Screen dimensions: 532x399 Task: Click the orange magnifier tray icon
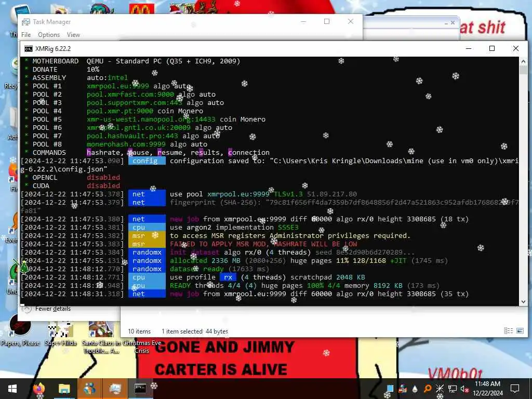click(428, 389)
